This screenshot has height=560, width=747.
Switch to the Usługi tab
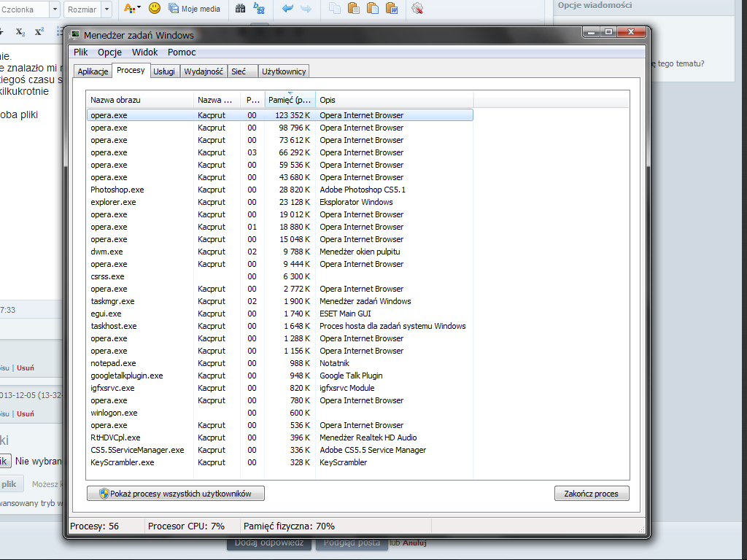tap(164, 71)
